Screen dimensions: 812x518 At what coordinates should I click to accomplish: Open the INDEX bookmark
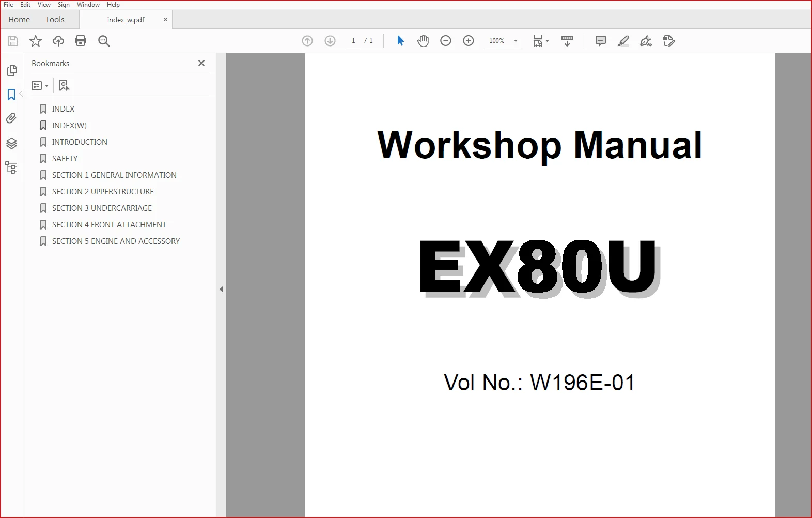[63, 109]
